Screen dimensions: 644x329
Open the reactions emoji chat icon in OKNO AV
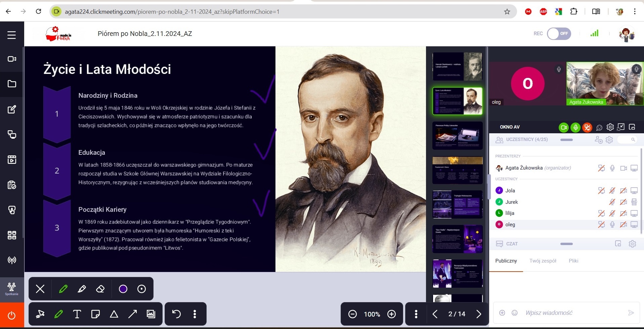(599, 128)
